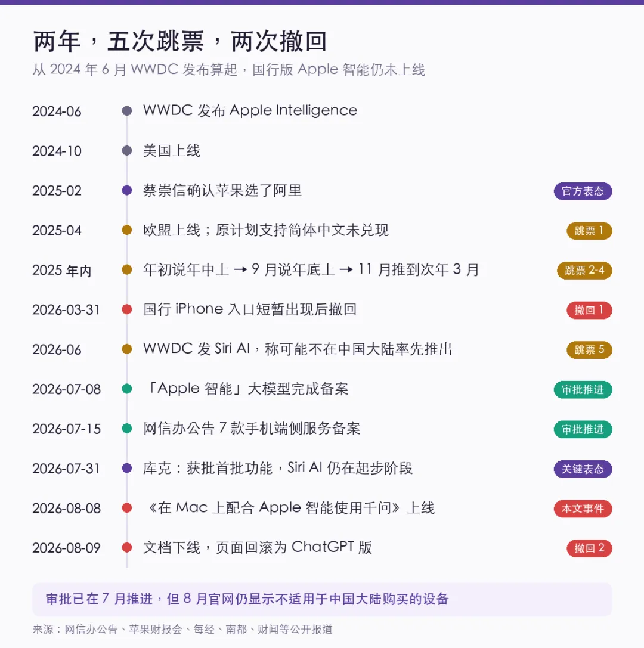Click the date label 2025 年内
The height and width of the screenshot is (648, 644).
pos(61,270)
